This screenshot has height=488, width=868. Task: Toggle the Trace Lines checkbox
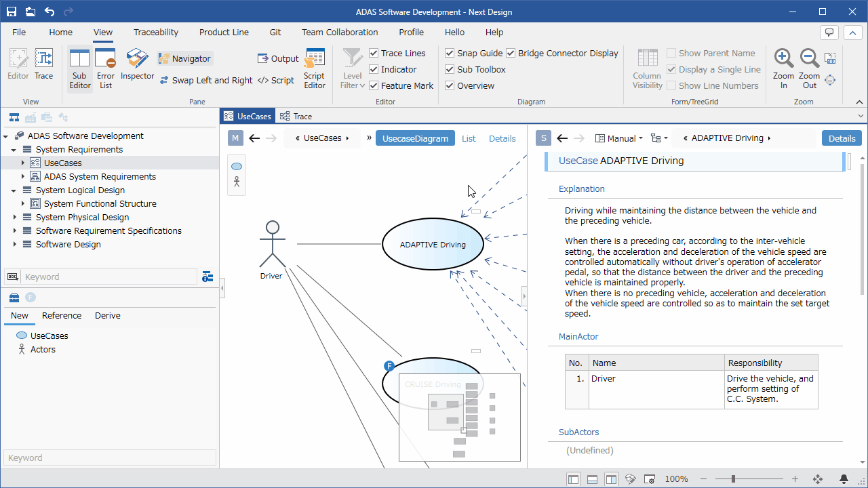(374, 53)
